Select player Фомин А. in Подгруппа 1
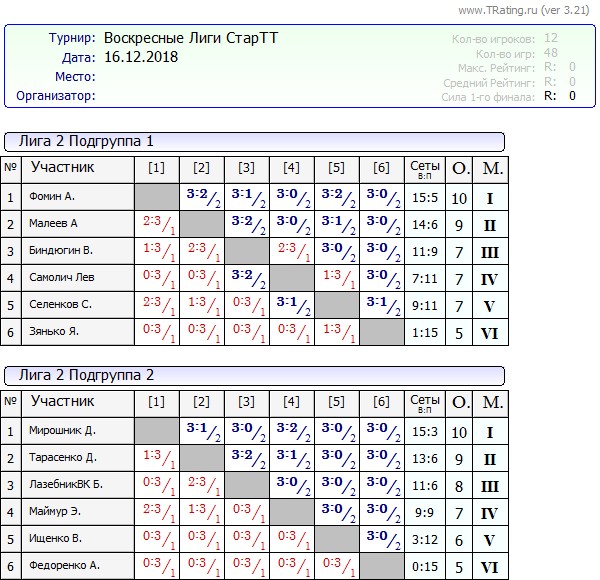Screen dimensions: 600x580 tap(53, 197)
